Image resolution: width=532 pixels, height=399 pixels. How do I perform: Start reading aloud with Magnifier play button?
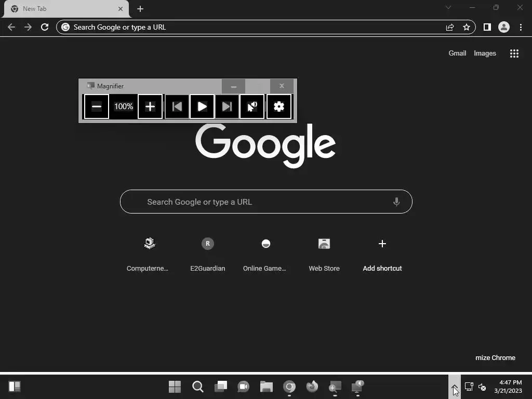click(202, 107)
